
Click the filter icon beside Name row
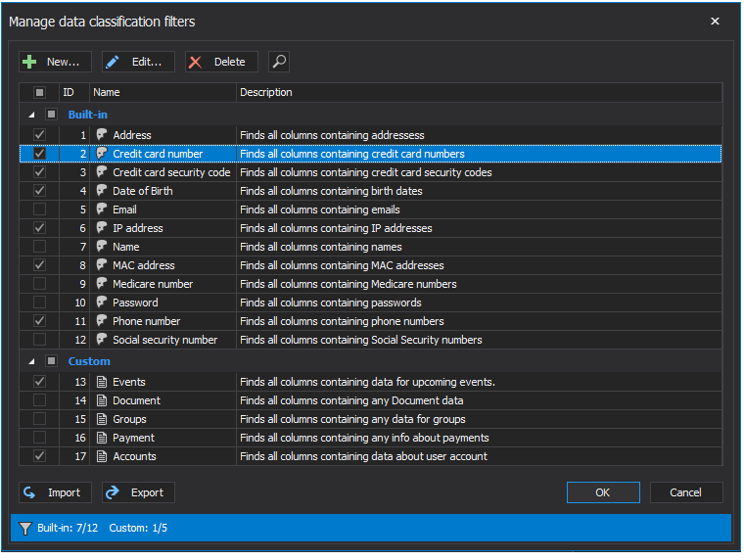click(102, 247)
